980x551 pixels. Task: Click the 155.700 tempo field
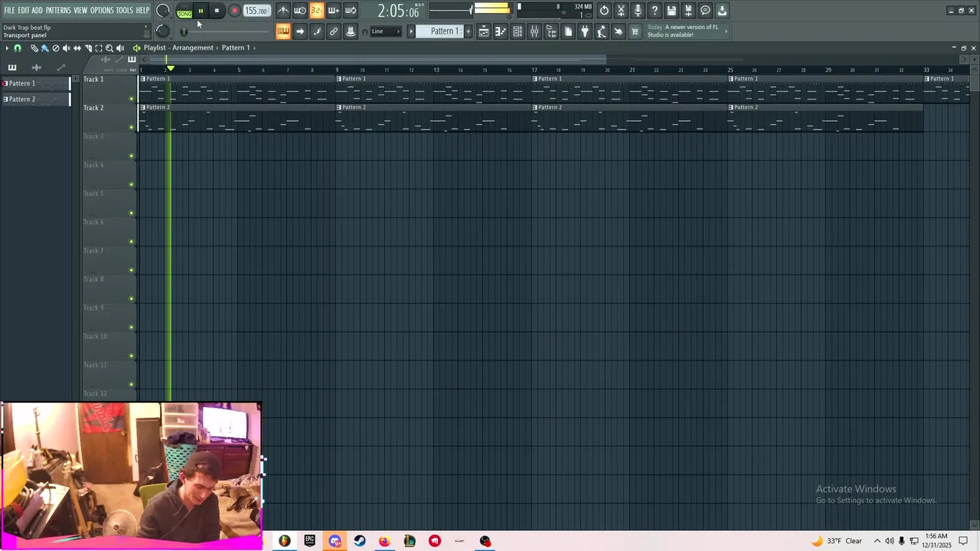click(x=256, y=11)
